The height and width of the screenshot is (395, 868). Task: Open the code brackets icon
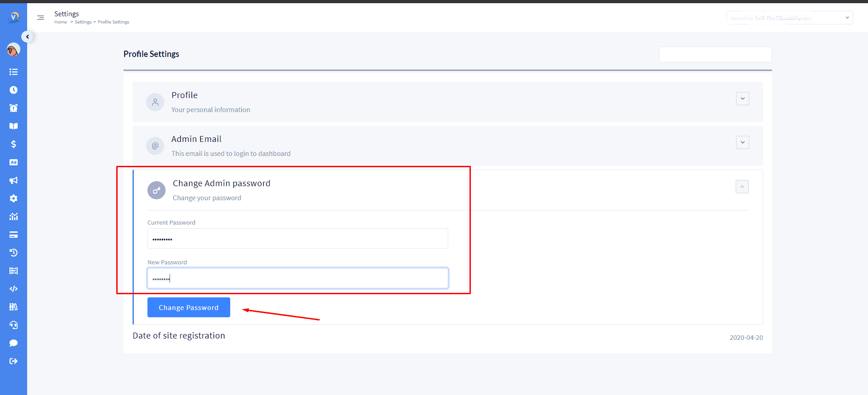tap(14, 289)
